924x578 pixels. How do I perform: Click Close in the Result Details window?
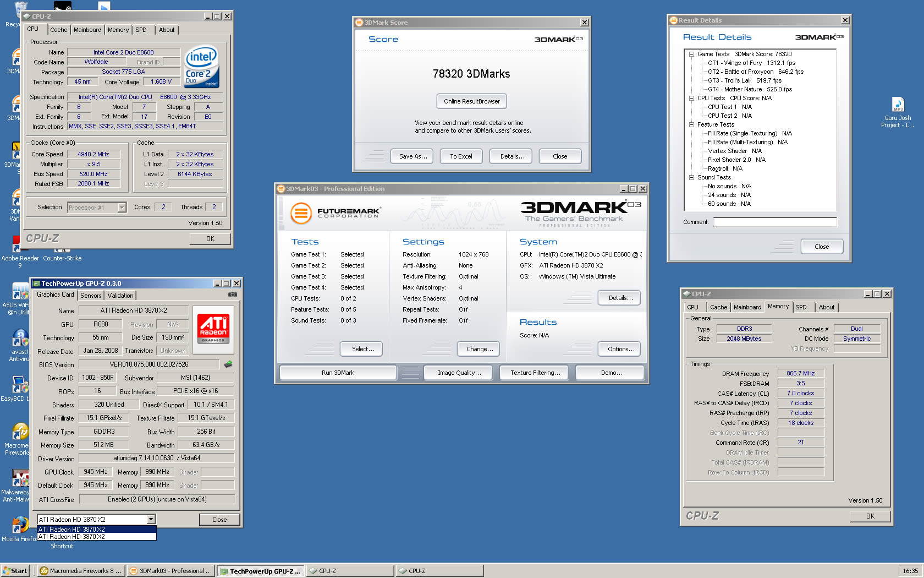tap(822, 247)
